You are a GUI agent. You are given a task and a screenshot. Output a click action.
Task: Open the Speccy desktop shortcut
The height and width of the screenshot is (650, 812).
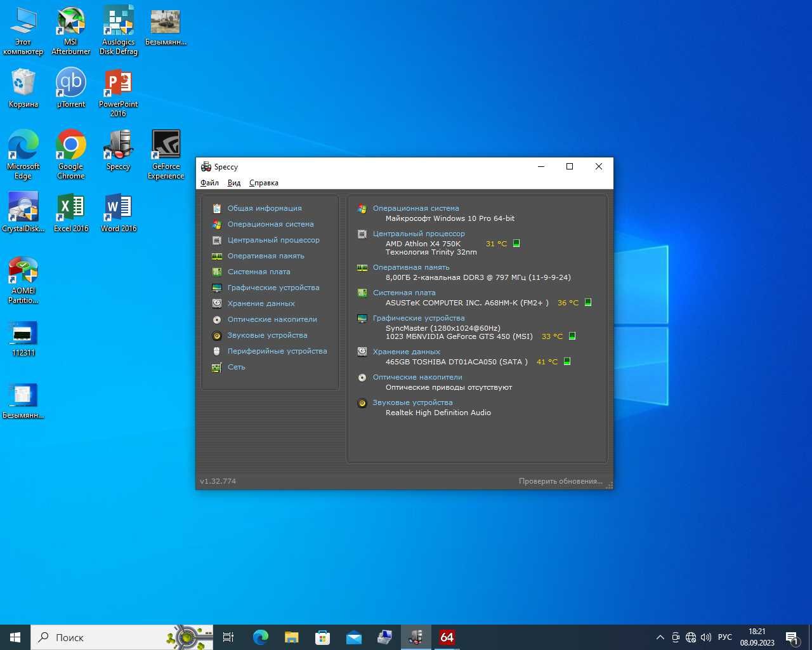[x=119, y=150]
